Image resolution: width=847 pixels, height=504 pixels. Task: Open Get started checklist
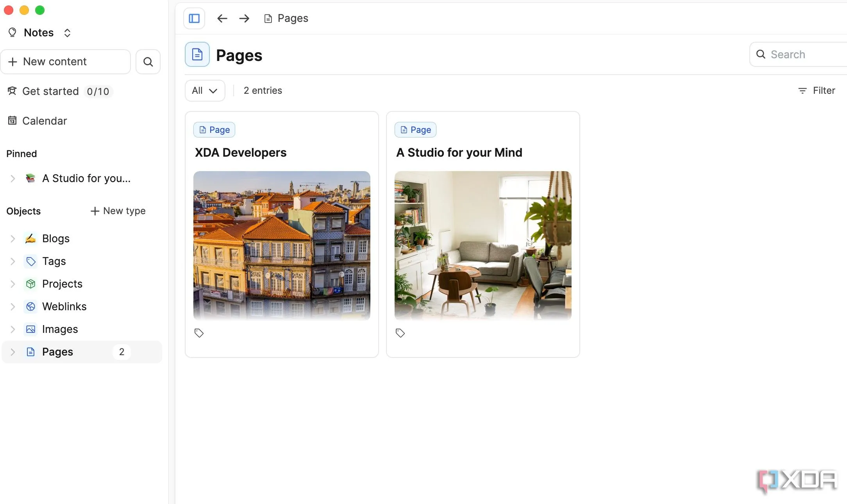coord(60,91)
